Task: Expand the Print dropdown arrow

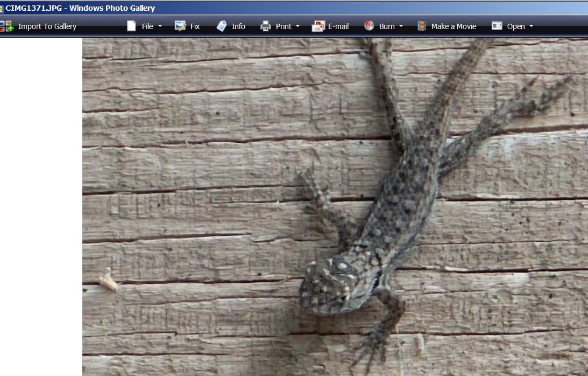Action: pos(298,26)
